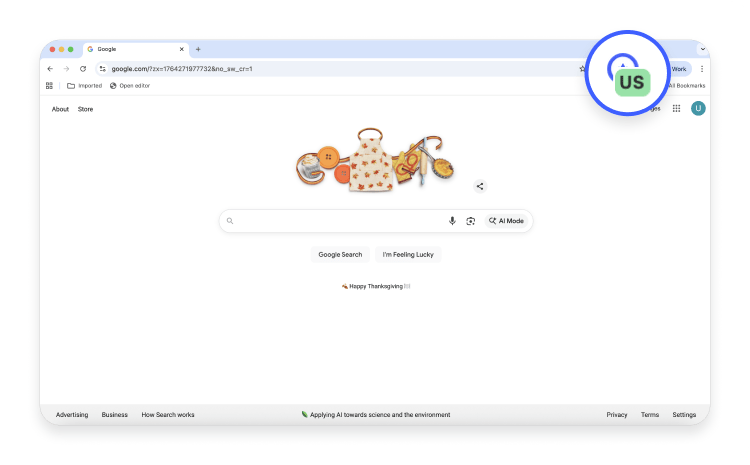Open a new tab with plus button

(x=198, y=49)
